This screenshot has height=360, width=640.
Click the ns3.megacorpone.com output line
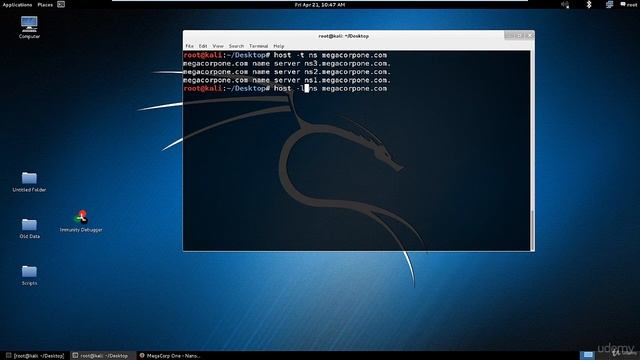(x=287, y=64)
